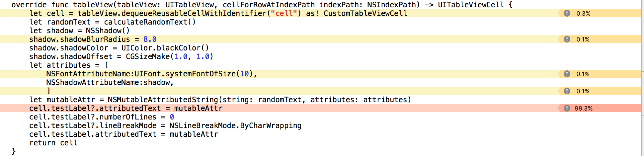Click the info icon on the NSFontAttributeName line
644x156 pixels.
tap(567, 74)
